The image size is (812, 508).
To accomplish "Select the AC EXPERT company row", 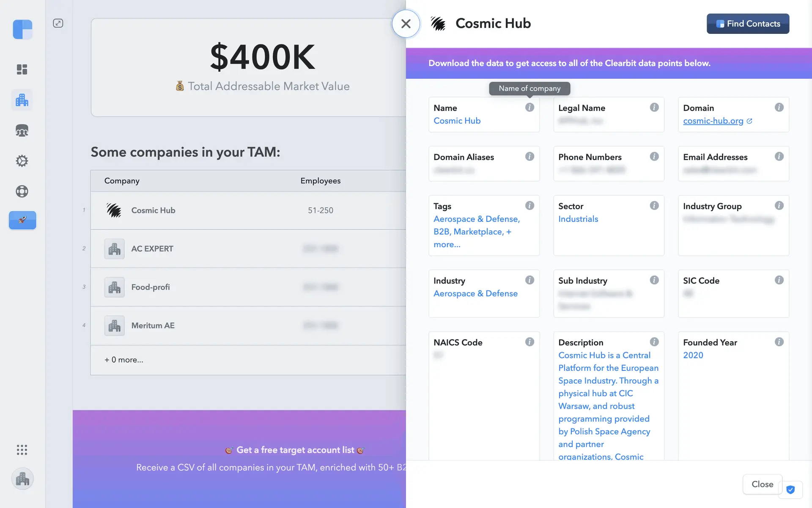I will point(152,249).
